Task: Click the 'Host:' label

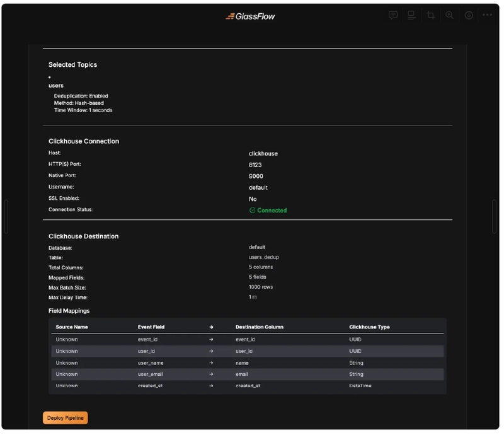Action: [54, 153]
